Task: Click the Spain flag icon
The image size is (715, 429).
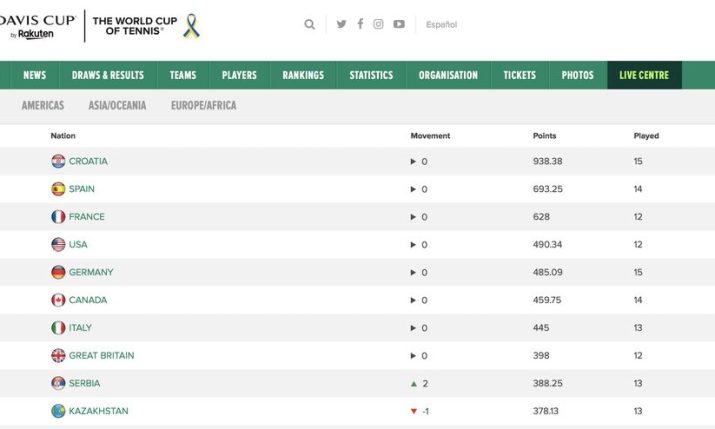Action: [x=58, y=189]
